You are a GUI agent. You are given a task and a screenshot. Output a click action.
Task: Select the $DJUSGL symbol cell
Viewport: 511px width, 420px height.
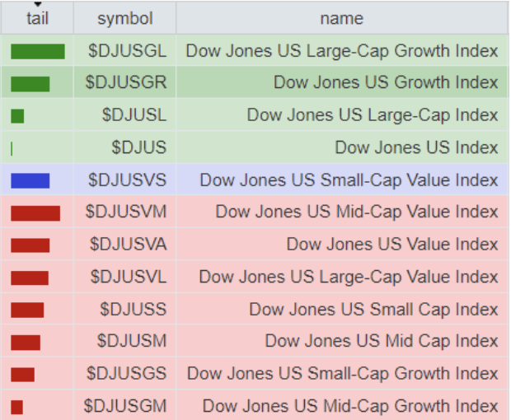tap(128, 51)
